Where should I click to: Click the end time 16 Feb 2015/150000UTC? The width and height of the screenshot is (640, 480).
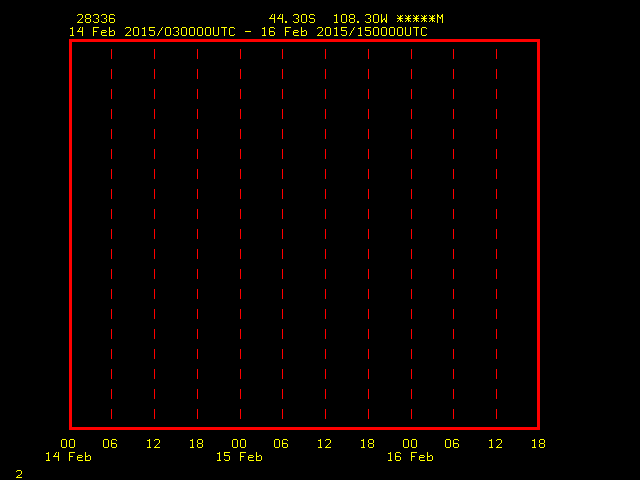(344, 32)
